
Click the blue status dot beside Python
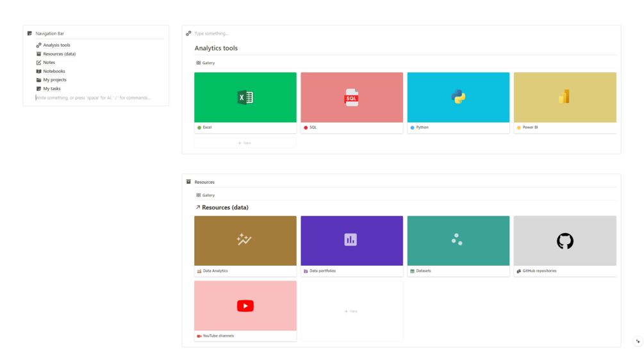click(x=413, y=127)
